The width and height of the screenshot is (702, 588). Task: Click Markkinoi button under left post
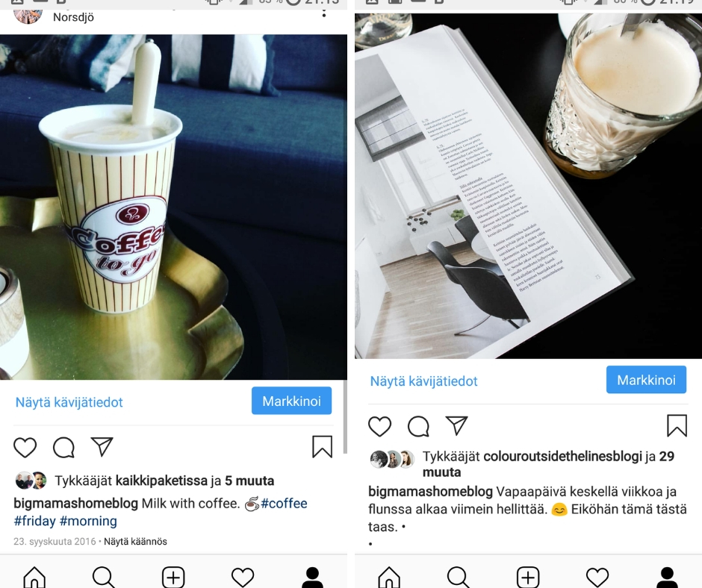coord(291,401)
